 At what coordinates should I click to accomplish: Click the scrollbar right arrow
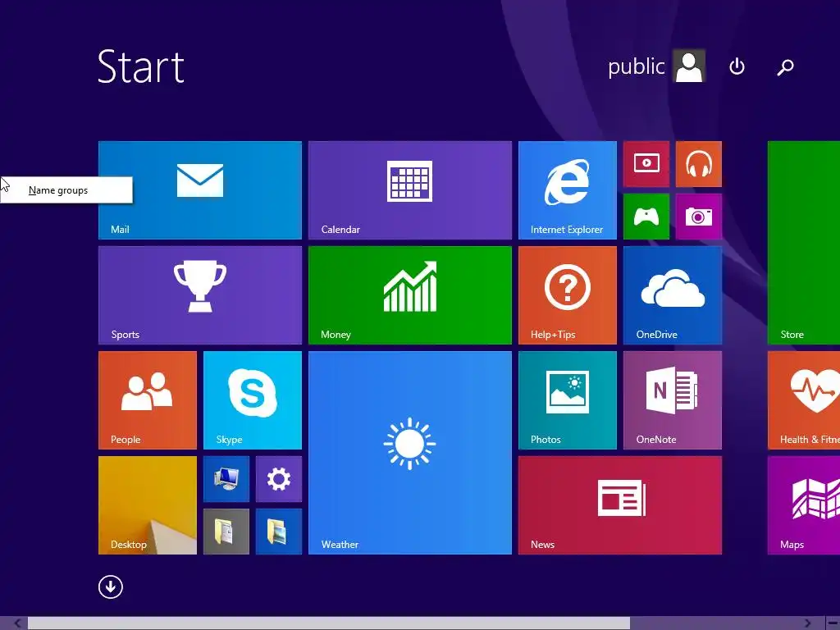tap(807, 623)
